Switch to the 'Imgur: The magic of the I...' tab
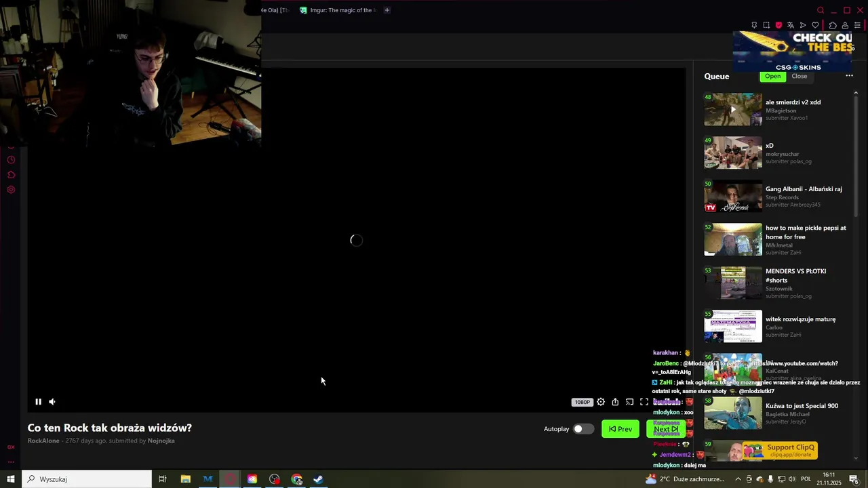 (338, 10)
